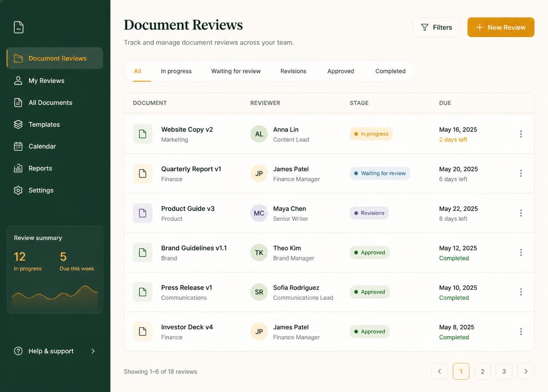
Task: Click the Waiting for review stage badge
Action: click(380, 173)
